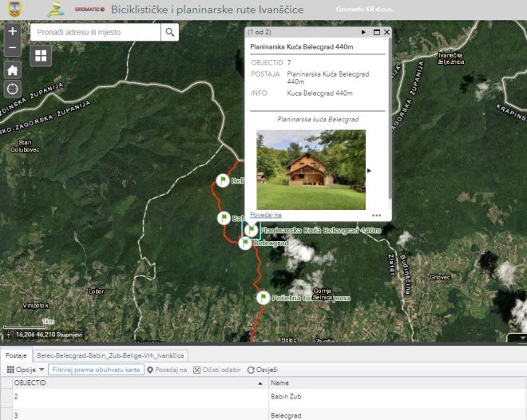Viewport: 527px width, 420px height.
Task: Toggle Filtriraj prema obuhvatu karte
Action: click(95, 370)
